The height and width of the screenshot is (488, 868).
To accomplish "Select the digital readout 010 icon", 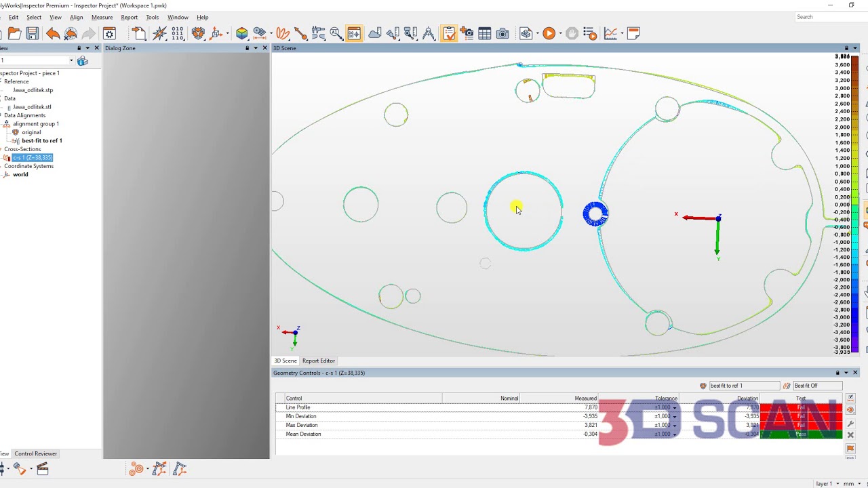I will point(177,33).
